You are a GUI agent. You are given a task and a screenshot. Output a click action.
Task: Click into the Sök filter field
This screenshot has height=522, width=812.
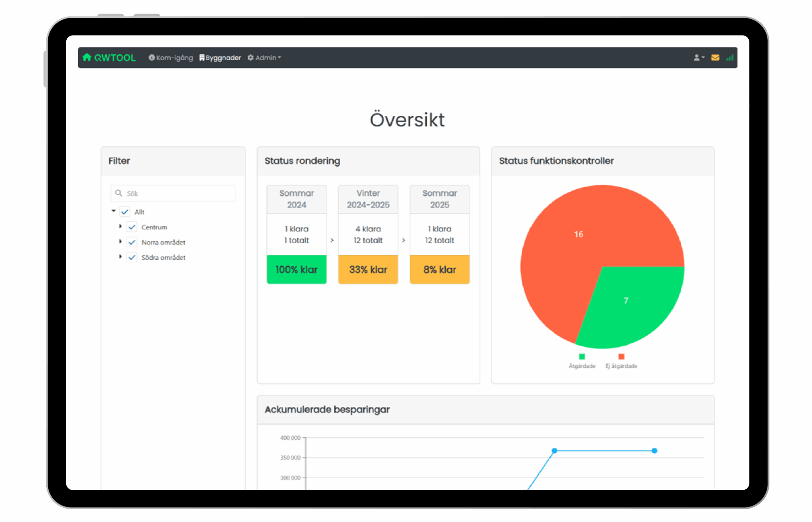tap(180, 193)
